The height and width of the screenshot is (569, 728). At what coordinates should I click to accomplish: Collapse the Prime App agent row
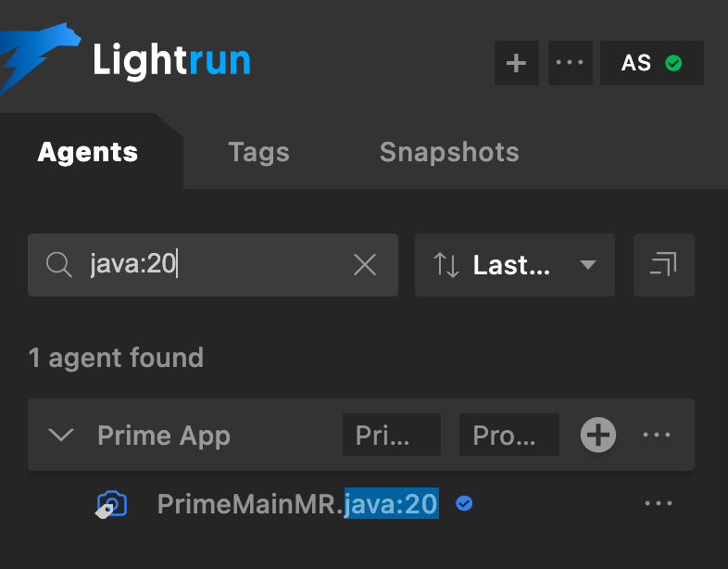[61, 435]
